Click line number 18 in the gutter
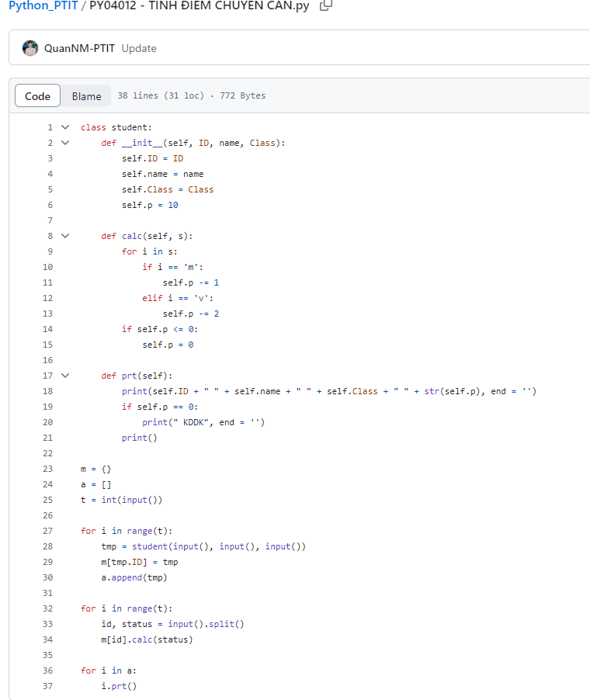590x700 pixels. point(48,391)
